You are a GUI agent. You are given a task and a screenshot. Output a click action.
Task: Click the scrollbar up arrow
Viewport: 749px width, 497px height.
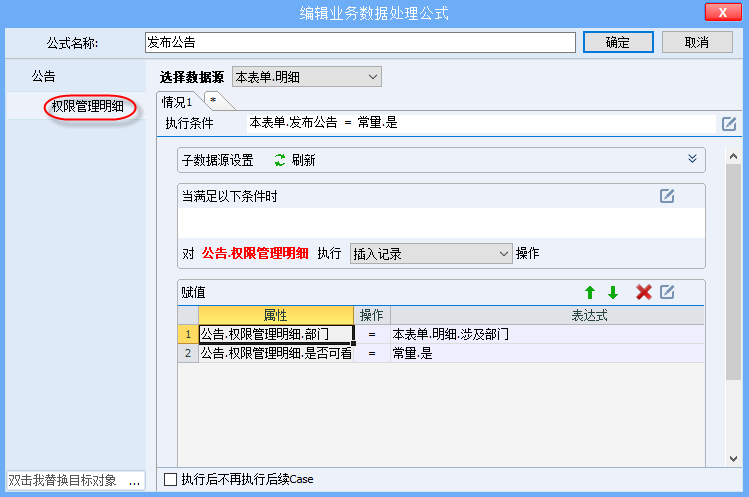click(x=733, y=156)
